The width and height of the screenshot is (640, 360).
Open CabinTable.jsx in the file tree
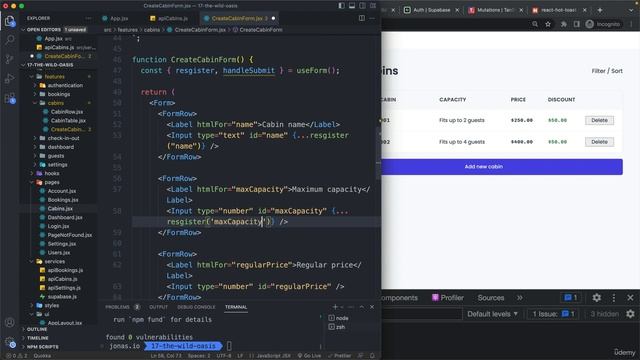click(x=68, y=120)
